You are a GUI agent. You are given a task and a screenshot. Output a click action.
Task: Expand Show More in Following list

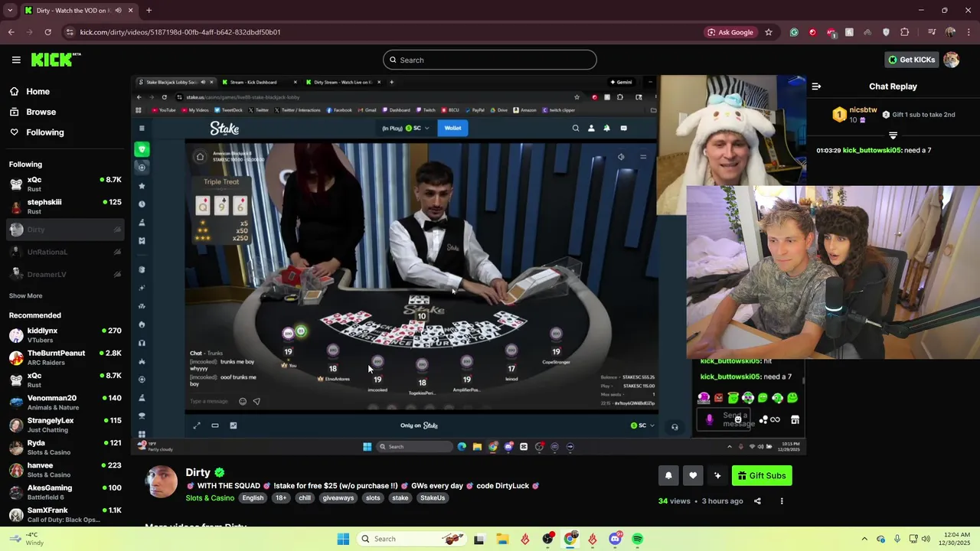[25, 295]
